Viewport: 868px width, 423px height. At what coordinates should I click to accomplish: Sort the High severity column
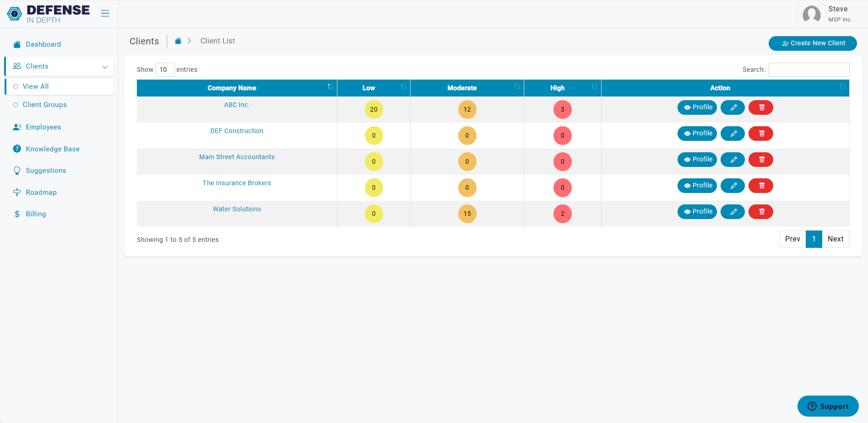click(x=594, y=87)
